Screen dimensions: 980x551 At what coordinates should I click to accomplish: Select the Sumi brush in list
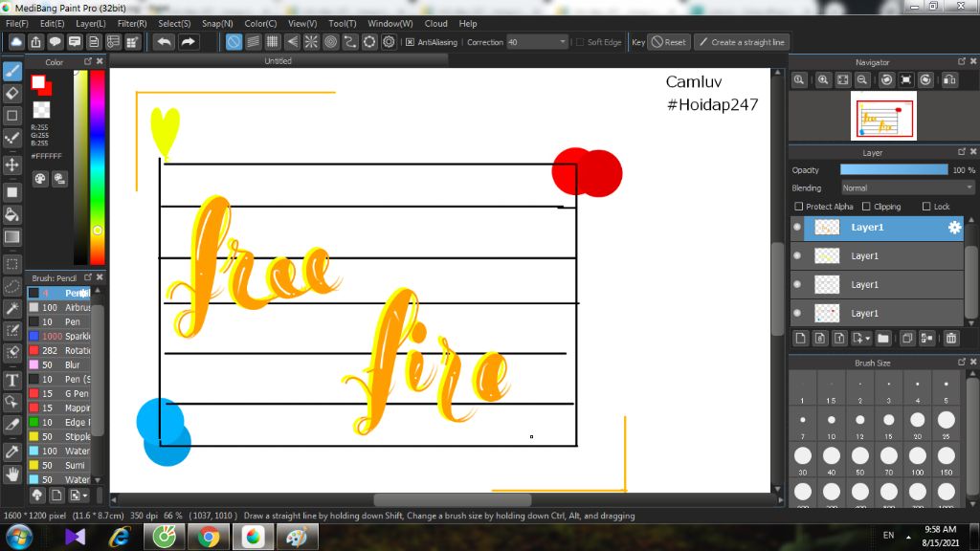point(59,466)
